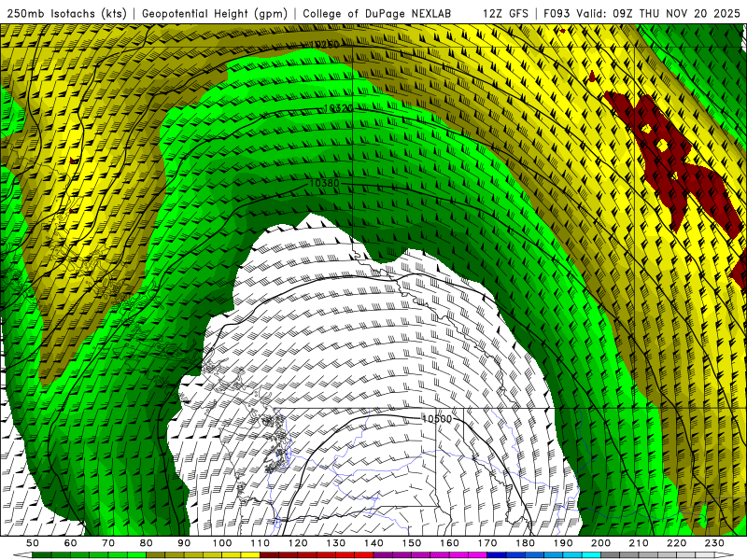747x560 pixels.
Task: Click the 'College of DuPage NEXLAB' header text
Action: 376,13
